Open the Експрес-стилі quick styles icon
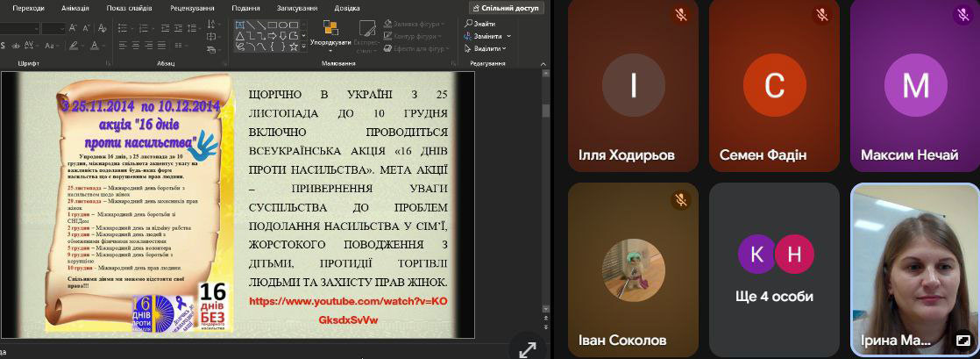Screen dimensions: 980x359 point(366,27)
